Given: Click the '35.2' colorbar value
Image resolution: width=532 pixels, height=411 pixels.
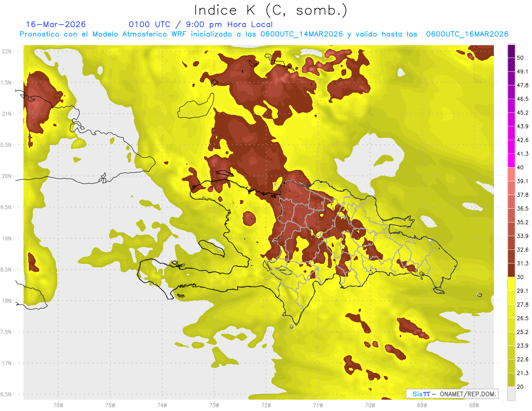Looking at the screenshot, I should point(523,222).
